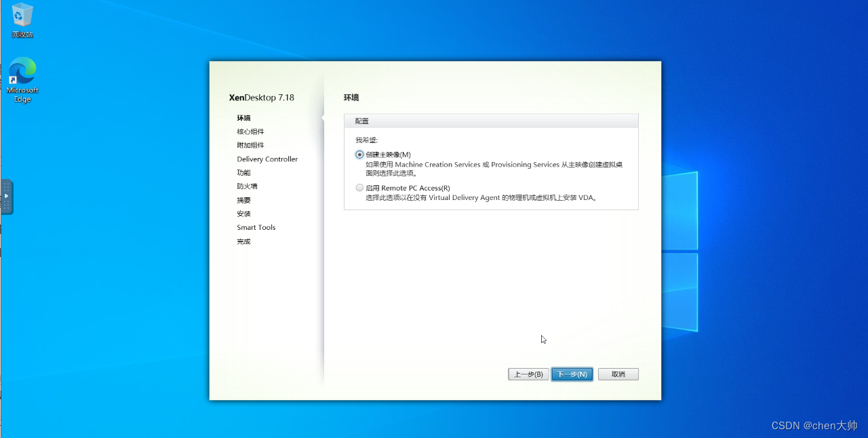The height and width of the screenshot is (438, 868).
Task: Select the 附加组件 step in the sidebar
Action: coord(250,145)
